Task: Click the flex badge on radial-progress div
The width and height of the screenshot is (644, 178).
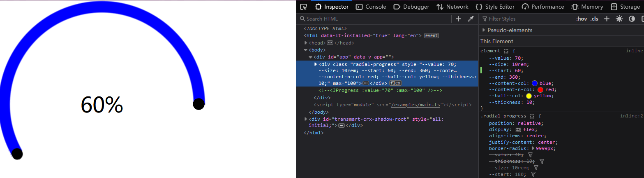Action: pyautogui.click(x=396, y=83)
